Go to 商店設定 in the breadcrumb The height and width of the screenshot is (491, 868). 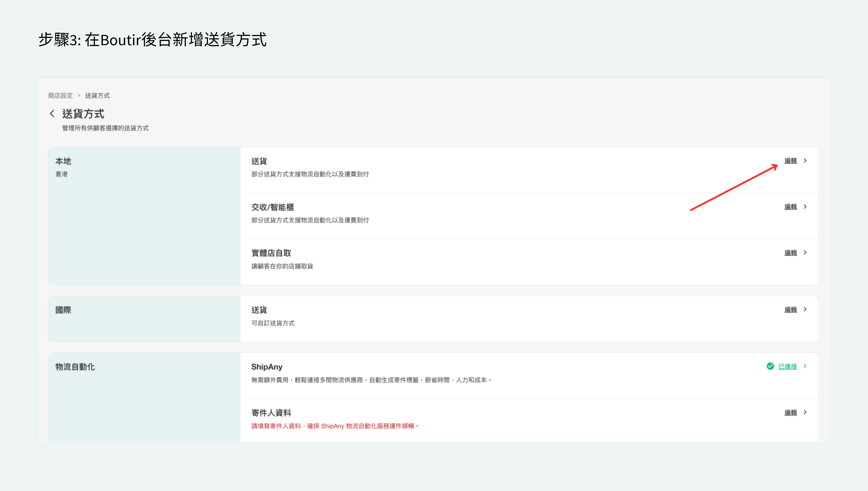[60, 96]
